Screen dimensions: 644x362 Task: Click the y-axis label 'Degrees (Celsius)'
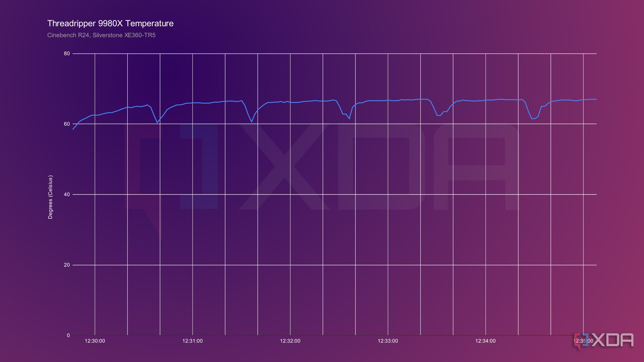point(50,197)
